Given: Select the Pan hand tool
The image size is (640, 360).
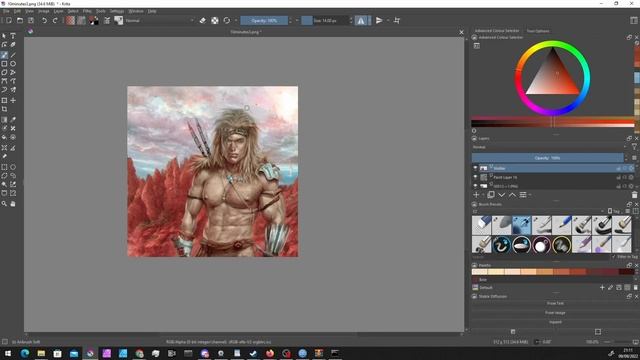Looking at the screenshot, I should pyautogui.click(x=13, y=203).
